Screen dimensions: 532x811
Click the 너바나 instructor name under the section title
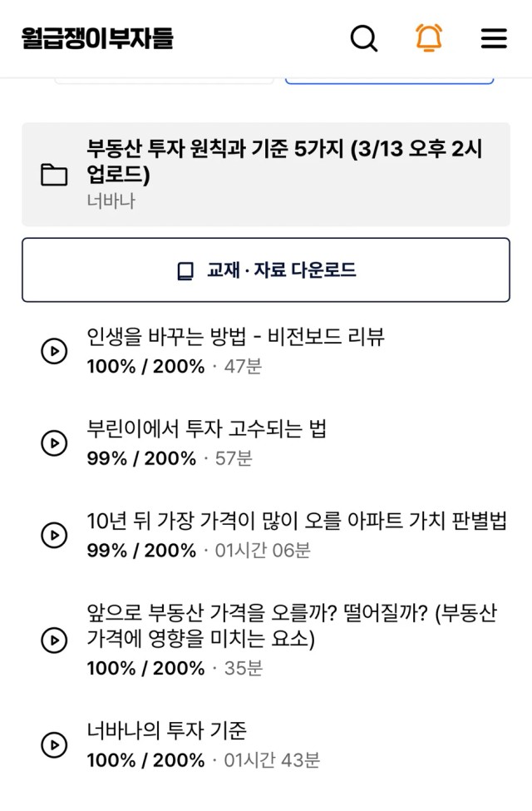(x=111, y=200)
